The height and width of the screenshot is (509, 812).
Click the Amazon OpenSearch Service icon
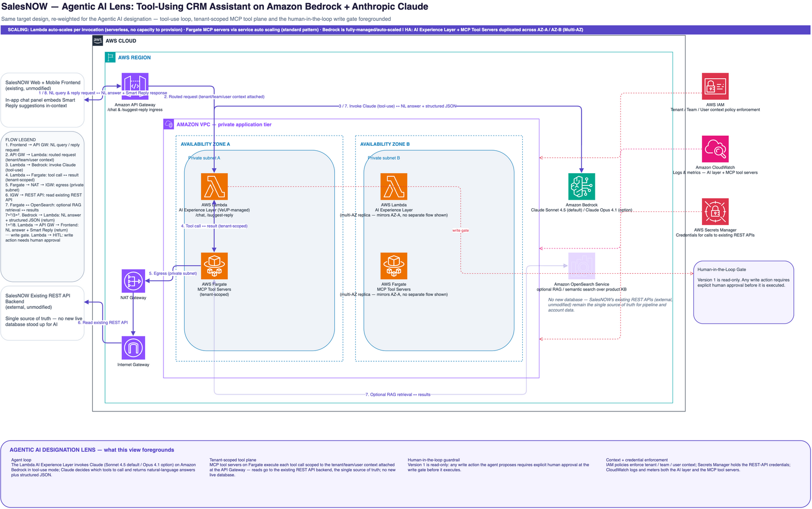[x=582, y=266]
